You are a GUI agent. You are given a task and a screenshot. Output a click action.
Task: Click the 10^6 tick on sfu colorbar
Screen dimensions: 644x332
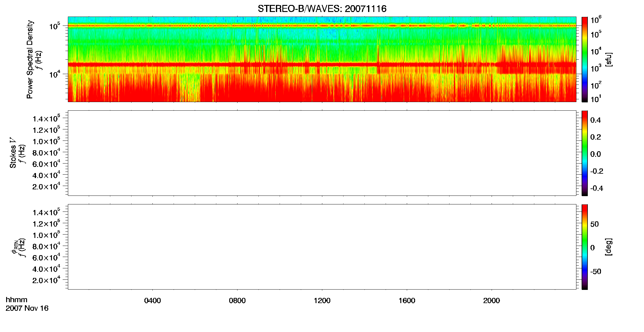tap(596, 20)
